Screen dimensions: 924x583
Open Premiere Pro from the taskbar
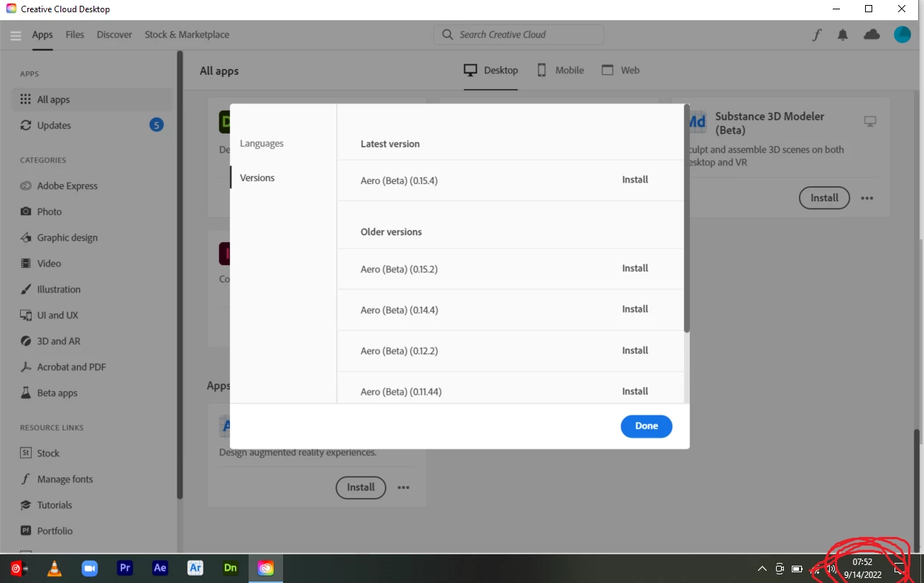pyautogui.click(x=125, y=569)
